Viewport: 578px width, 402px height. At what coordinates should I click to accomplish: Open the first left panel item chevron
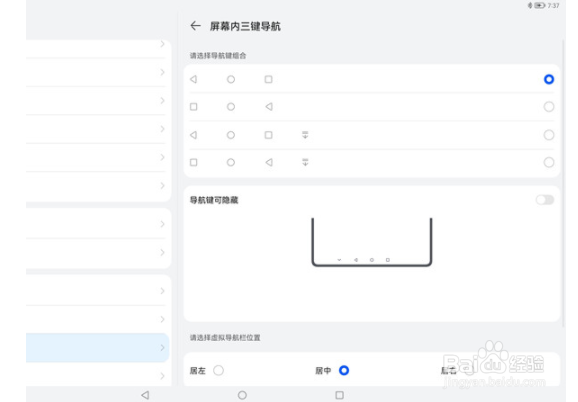point(163,44)
